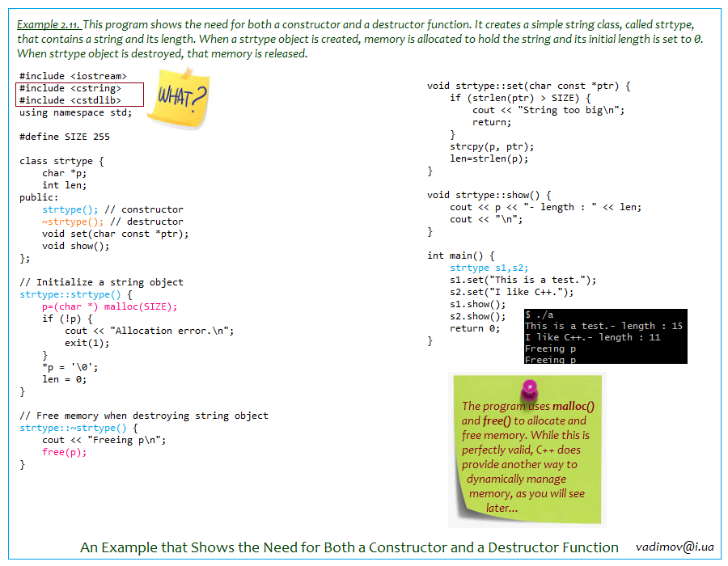Click the 's2.show();' line
The height and width of the screenshot is (566, 728).
click(478, 316)
